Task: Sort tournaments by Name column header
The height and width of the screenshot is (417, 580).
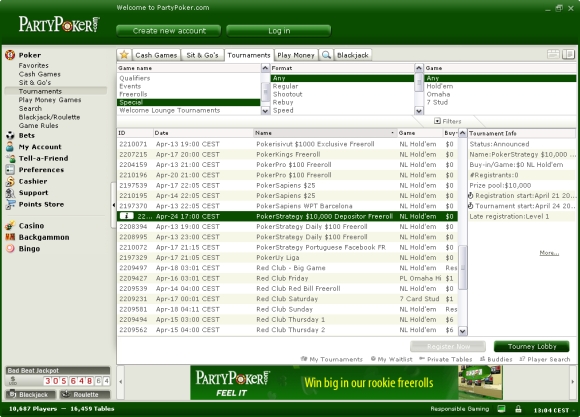Action: pyautogui.click(x=325, y=133)
